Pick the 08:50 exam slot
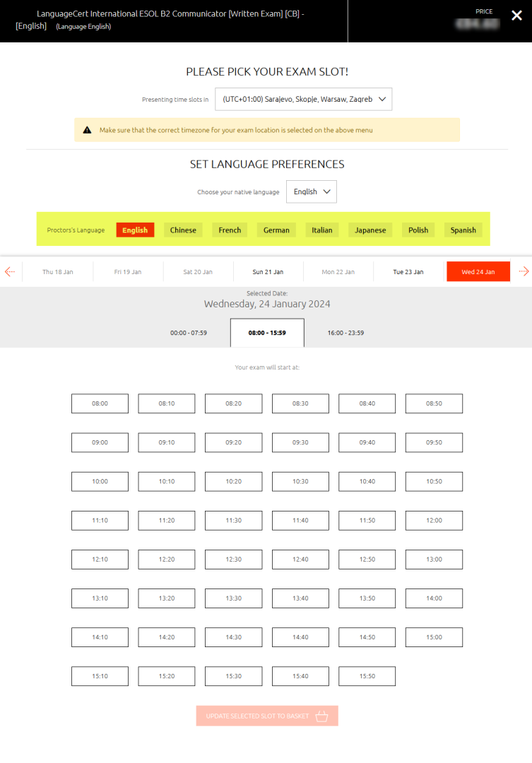This screenshot has height=763, width=532. tap(435, 403)
